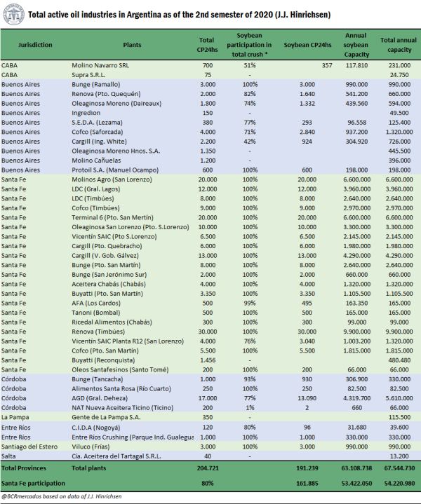Click the Santa Fe participation value '80%'
This screenshot has height=504, width=421.
coord(208,483)
